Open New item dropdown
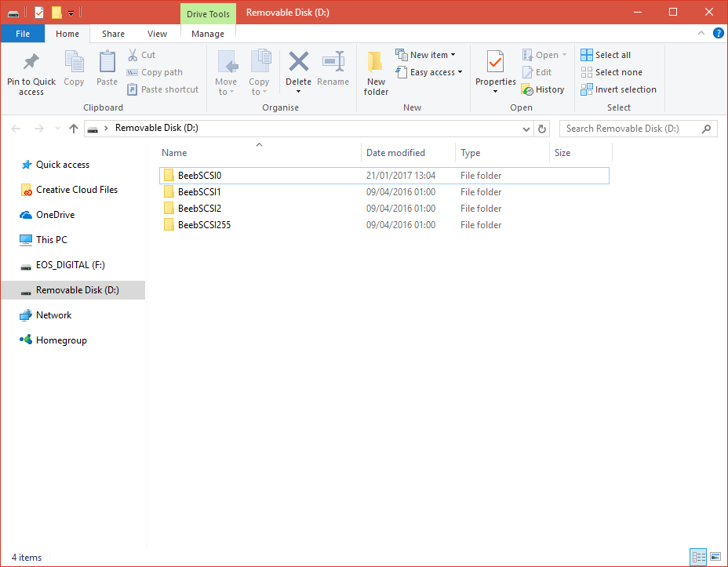This screenshot has width=728, height=567. coord(453,55)
